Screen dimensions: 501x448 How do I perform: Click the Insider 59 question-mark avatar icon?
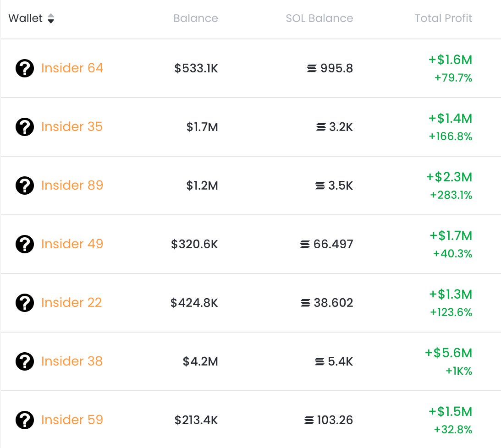pos(25,420)
